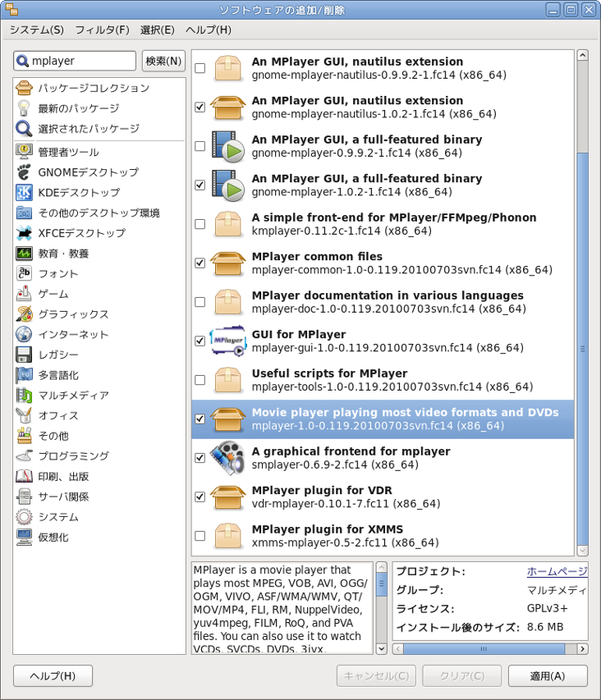Open the 多言語化 flag icon
The height and width of the screenshot is (700, 601).
click(x=24, y=375)
